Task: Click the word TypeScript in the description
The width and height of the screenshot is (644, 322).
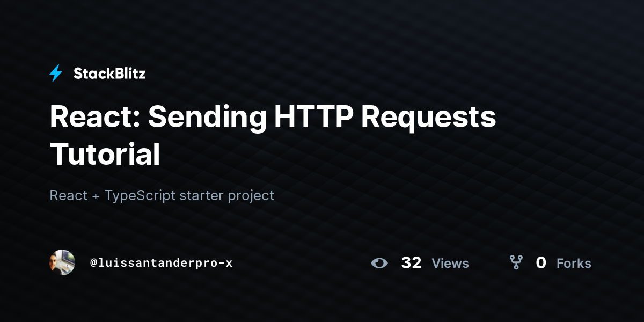Action: tap(140, 195)
